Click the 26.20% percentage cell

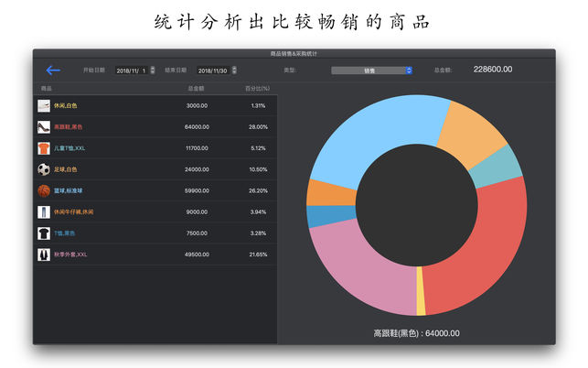coord(258,190)
